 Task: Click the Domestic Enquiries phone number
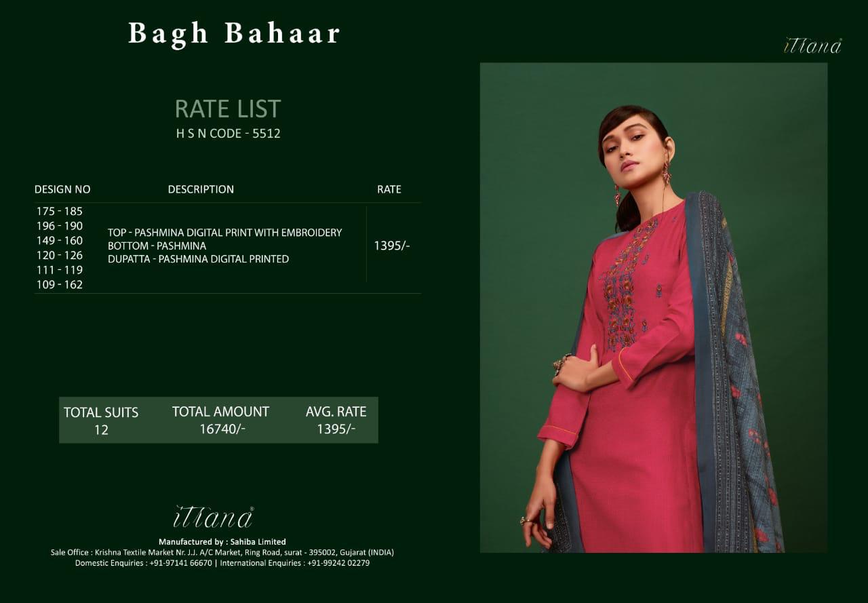pos(181,563)
